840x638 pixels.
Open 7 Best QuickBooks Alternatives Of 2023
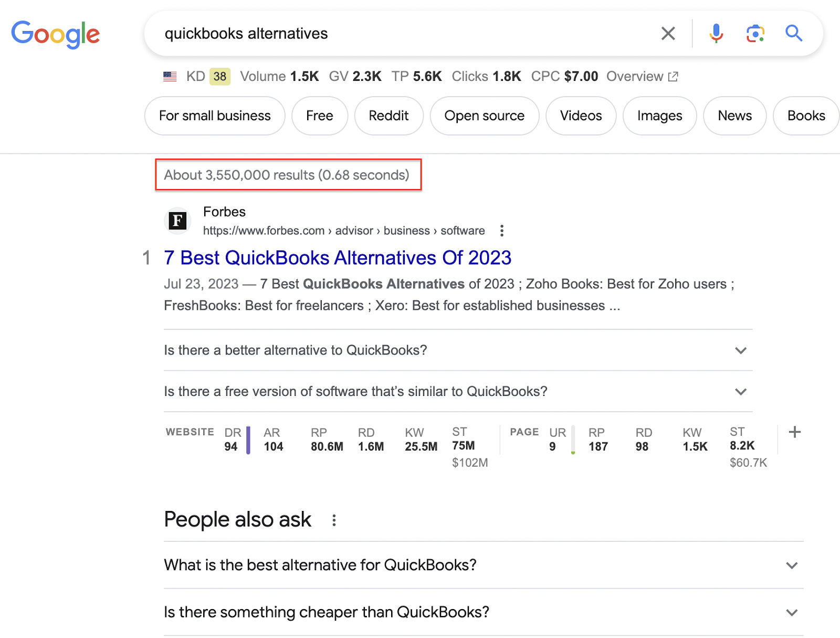[x=338, y=258]
